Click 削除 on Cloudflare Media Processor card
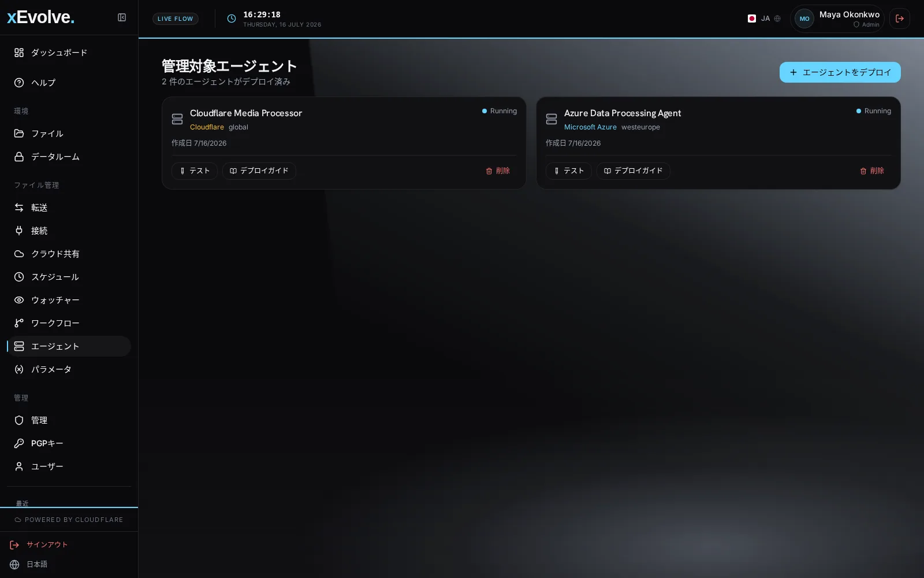 point(498,171)
